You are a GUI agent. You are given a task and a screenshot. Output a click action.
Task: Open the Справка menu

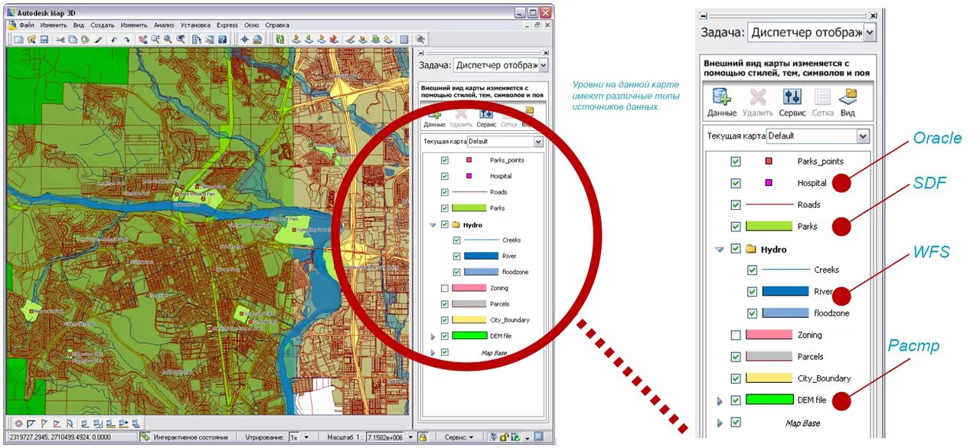(x=277, y=25)
